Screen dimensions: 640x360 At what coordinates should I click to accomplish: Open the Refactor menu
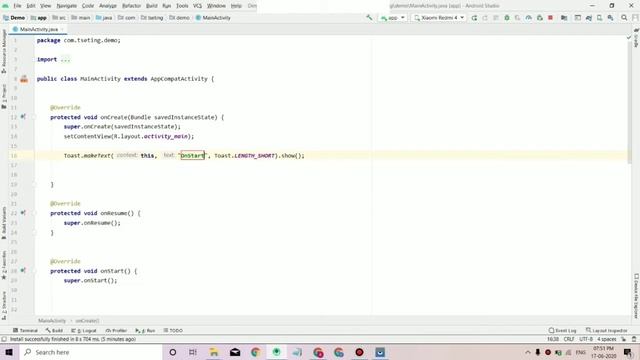tap(131, 6)
